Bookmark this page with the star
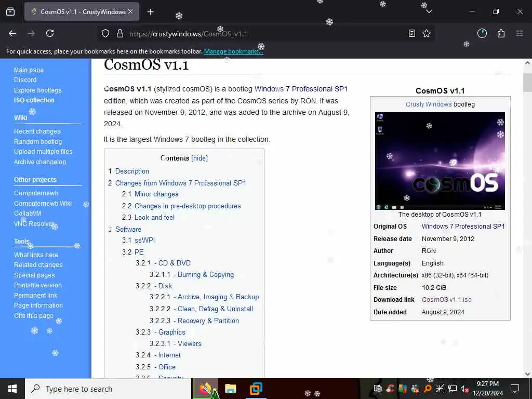The width and height of the screenshot is (532, 399). (x=427, y=33)
